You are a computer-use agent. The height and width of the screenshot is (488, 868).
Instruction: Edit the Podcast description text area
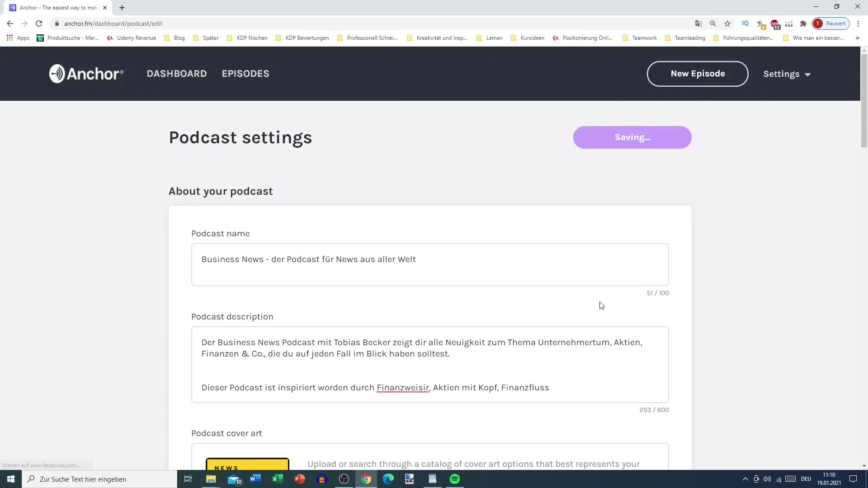(430, 365)
